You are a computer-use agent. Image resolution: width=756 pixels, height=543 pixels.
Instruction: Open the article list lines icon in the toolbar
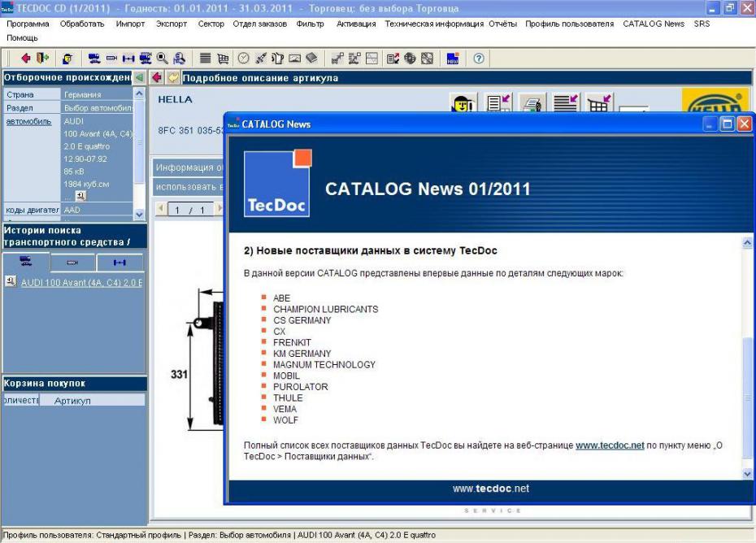pyautogui.click(x=206, y=59)
